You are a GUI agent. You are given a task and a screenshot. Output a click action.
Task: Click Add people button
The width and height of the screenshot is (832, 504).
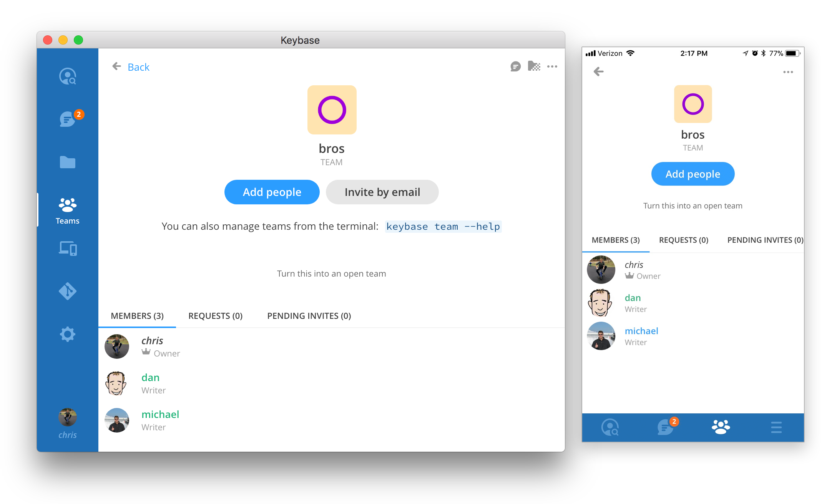(x=272, y=192)
